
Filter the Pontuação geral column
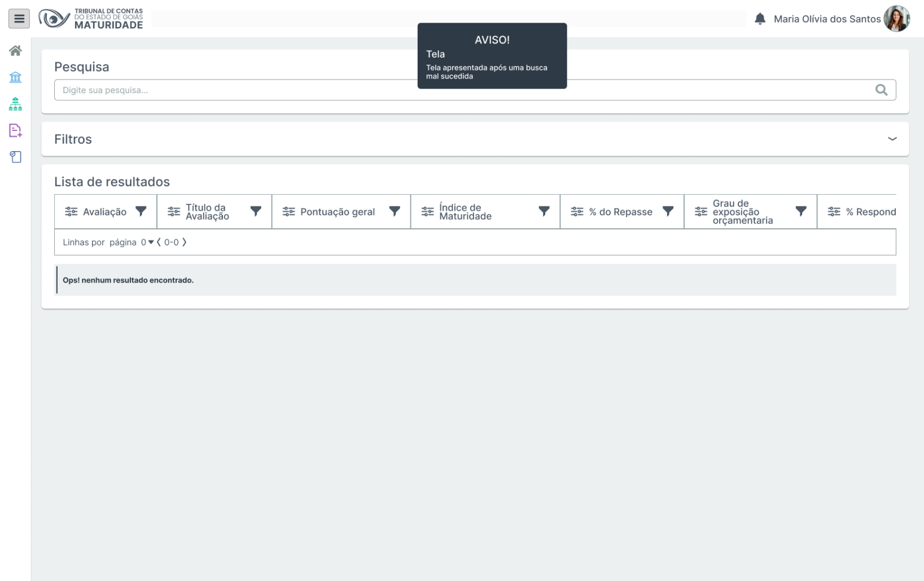point(395,211)
